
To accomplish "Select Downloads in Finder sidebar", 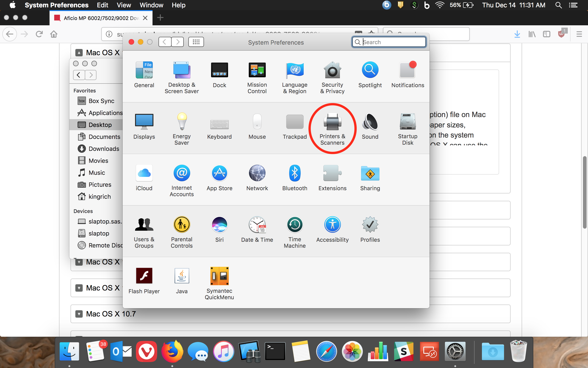I will click(96, 149).
